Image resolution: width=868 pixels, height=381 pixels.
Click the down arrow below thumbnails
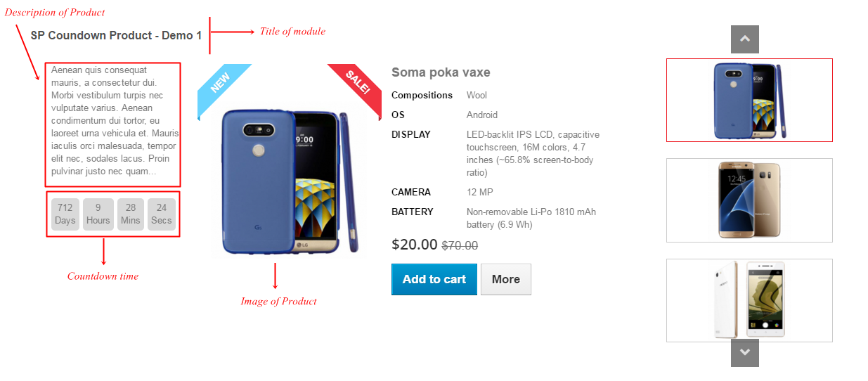click(x=745, y=352)
